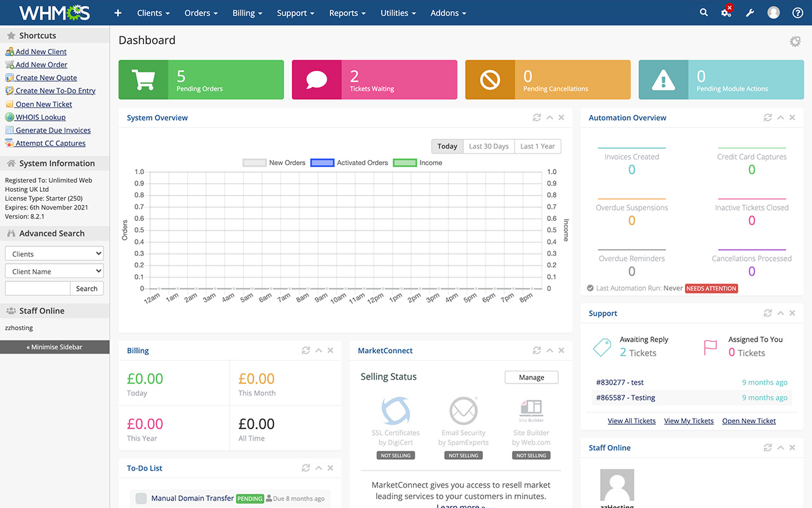Click the Site Builder by Web.com icon
812x508 pixels.
coord(531,411)
